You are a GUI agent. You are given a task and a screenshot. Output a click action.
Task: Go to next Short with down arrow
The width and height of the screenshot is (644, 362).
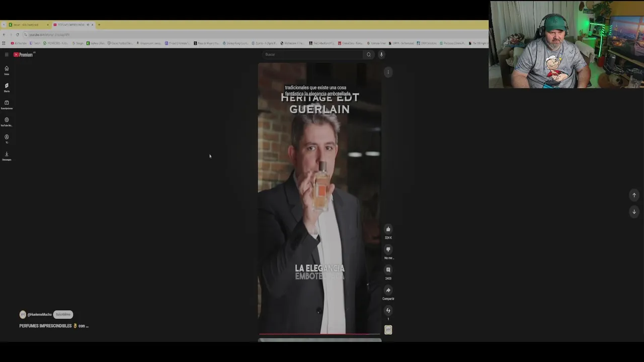634,212
